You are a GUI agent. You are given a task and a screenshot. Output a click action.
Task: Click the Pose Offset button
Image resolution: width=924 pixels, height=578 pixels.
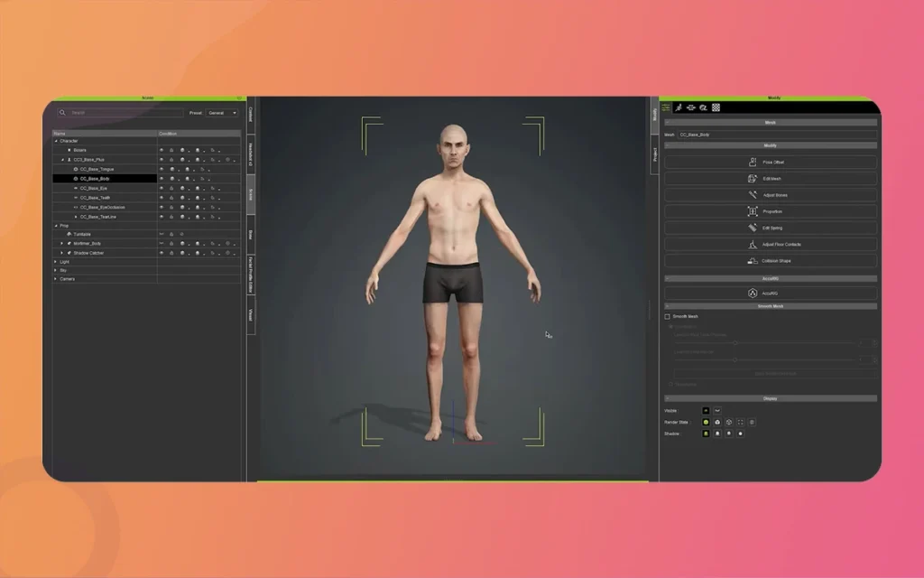point(771,163)
